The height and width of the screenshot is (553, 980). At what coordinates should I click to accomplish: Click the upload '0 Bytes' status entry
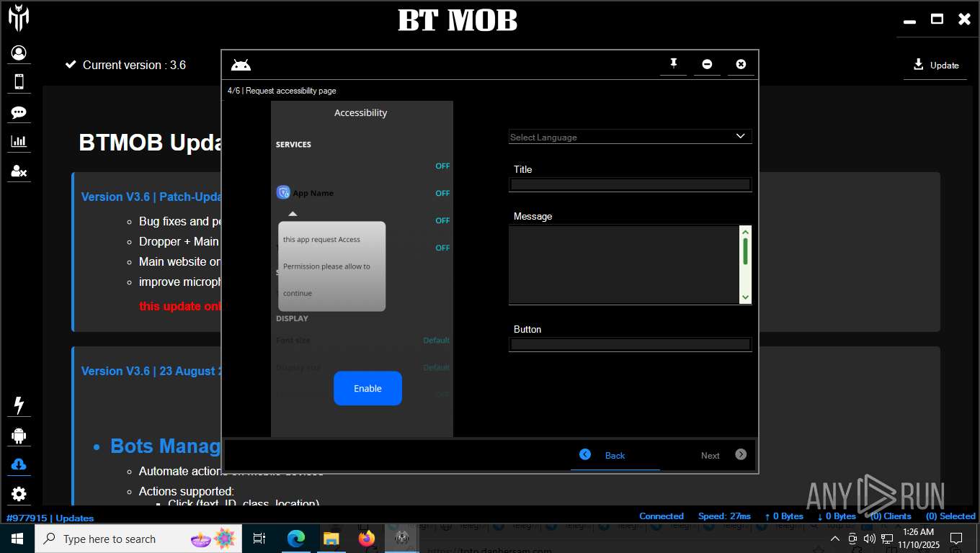[784, 516]
